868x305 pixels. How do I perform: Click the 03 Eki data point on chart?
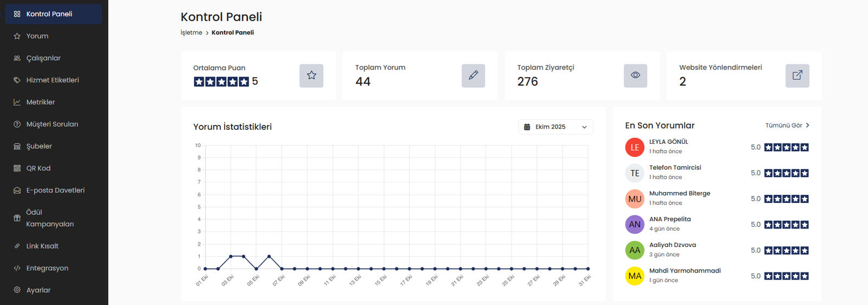231,256
